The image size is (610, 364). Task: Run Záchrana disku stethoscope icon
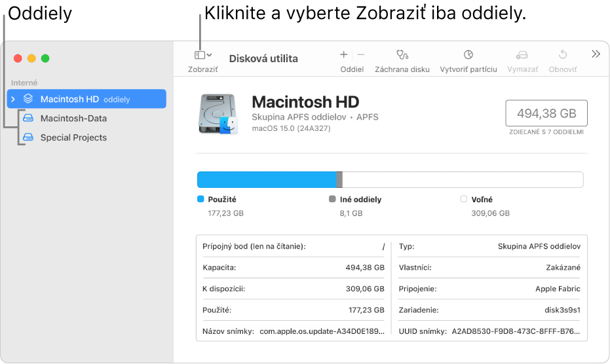pos(402,55)
